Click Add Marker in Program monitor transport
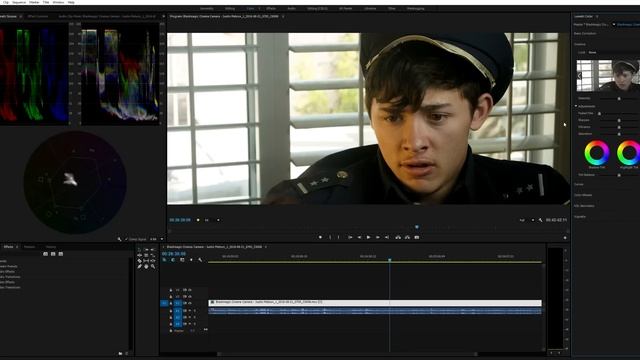Viewport: 640px width, 360px height. point(320,237)
